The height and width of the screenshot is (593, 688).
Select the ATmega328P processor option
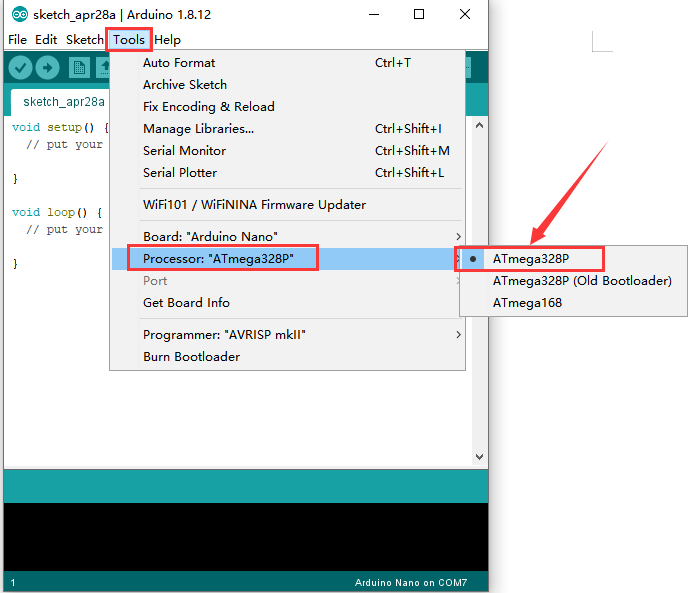pyautogui.click(x=573, y=259)
